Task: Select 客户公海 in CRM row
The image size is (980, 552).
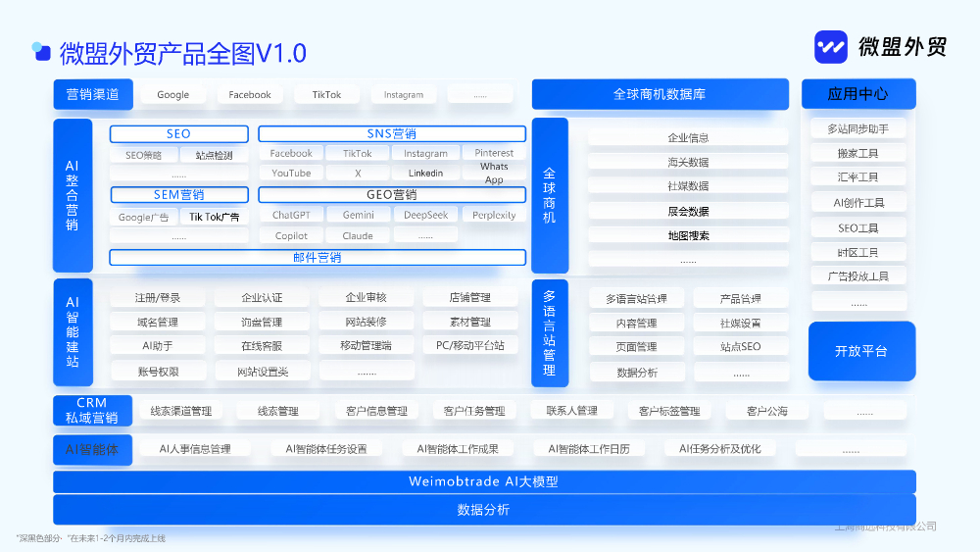Action: tap(767, 411)
